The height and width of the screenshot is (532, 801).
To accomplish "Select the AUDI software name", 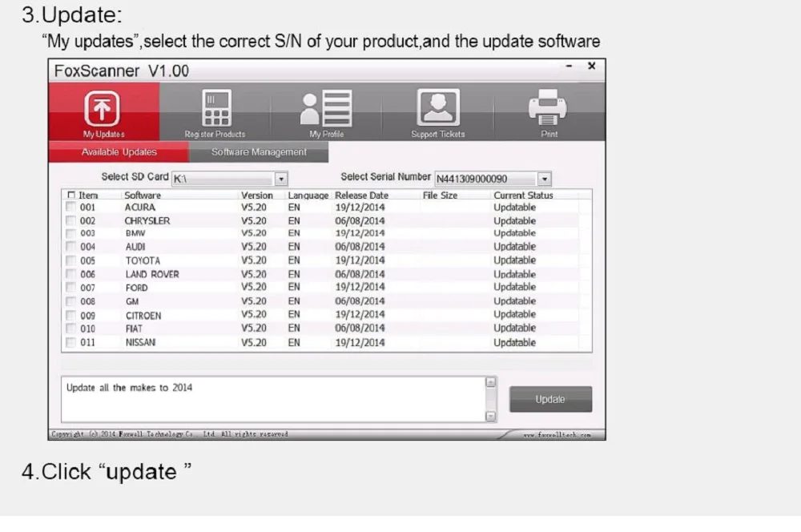I will click(135, 247).
